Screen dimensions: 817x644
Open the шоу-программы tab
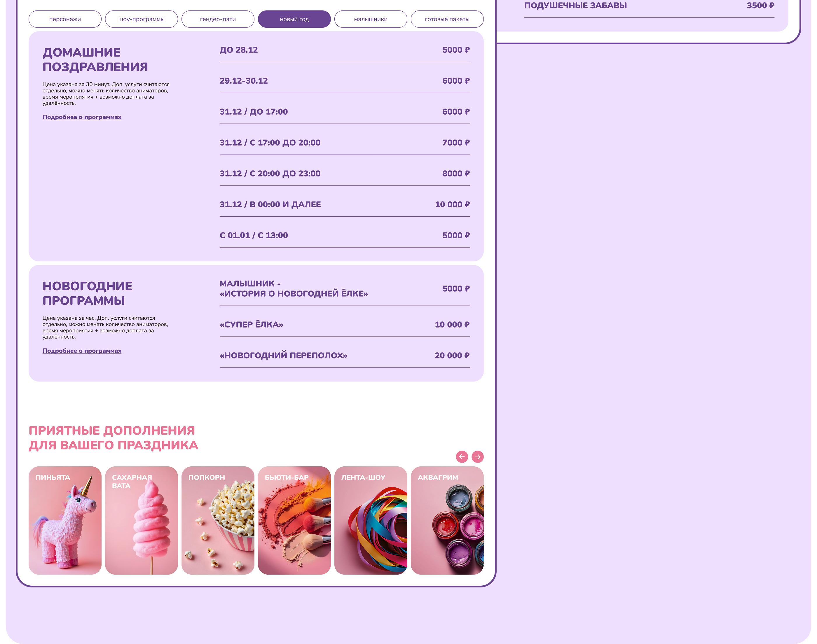tap(142, 19)
